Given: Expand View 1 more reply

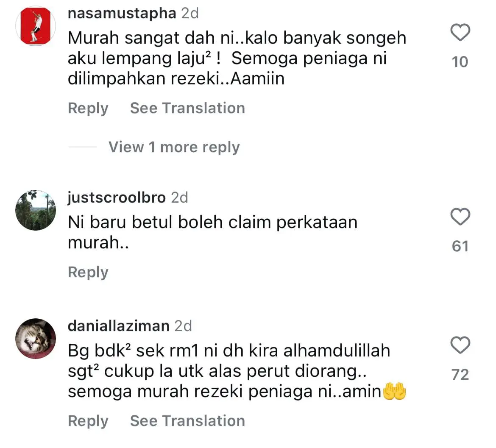Looking at the screenshot, I should coord(174,147).
